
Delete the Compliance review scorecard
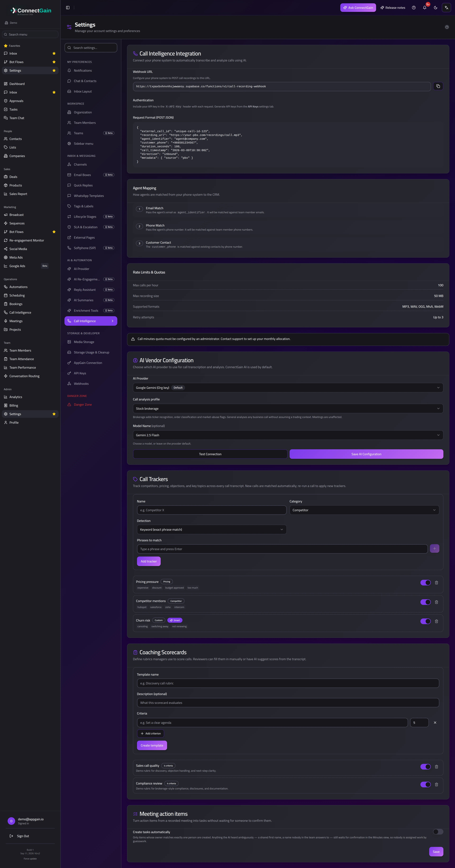click(437, 784)
